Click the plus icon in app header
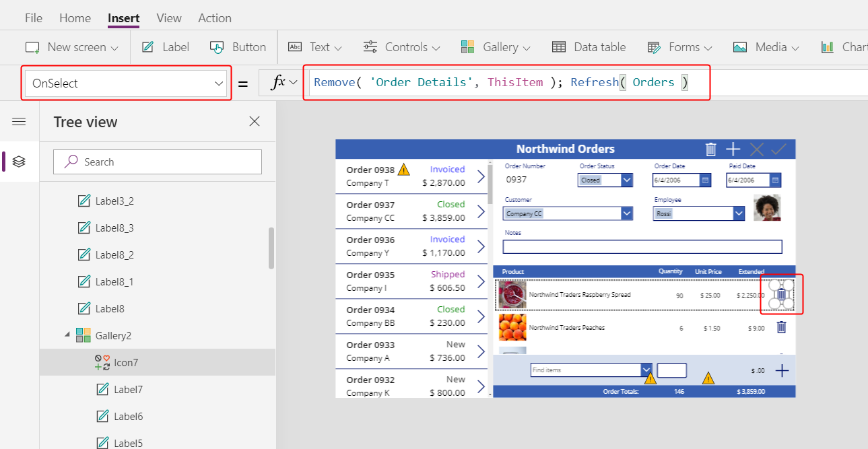 [x=733, y=149]
